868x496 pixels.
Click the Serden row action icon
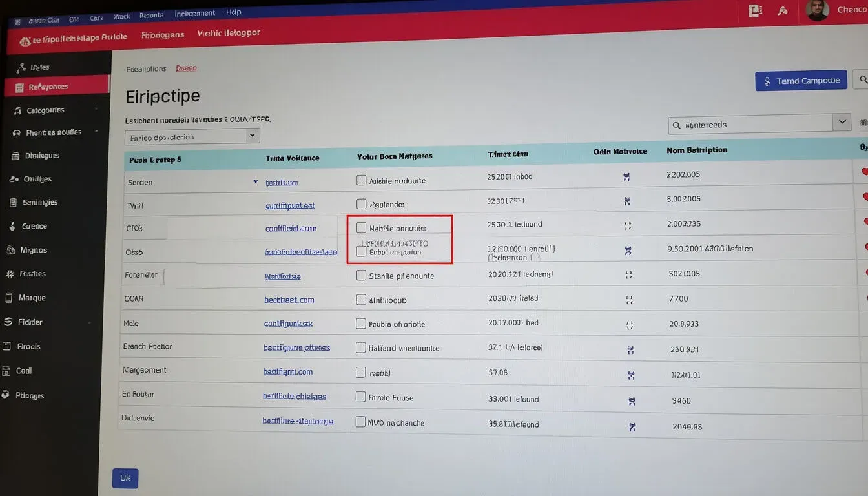point(626,176)
